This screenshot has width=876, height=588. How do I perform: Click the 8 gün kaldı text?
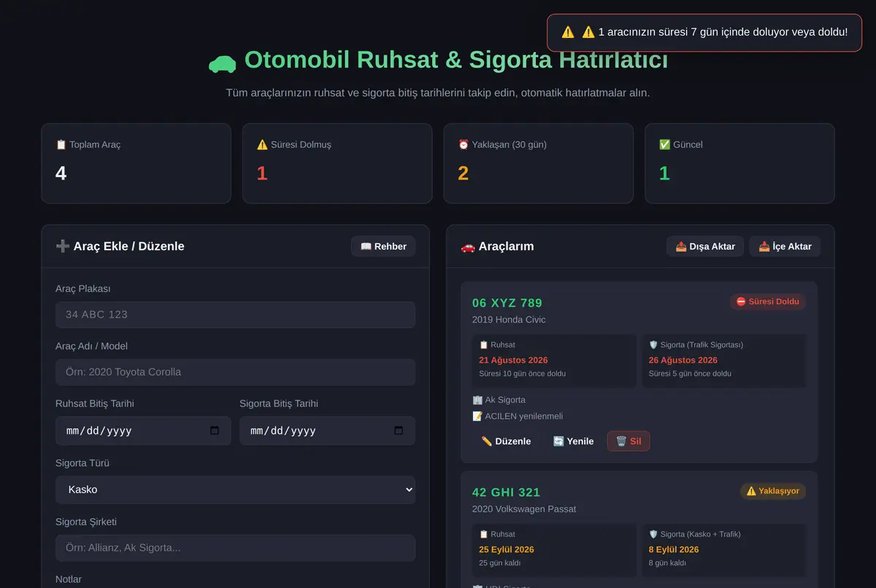point(667,563)
